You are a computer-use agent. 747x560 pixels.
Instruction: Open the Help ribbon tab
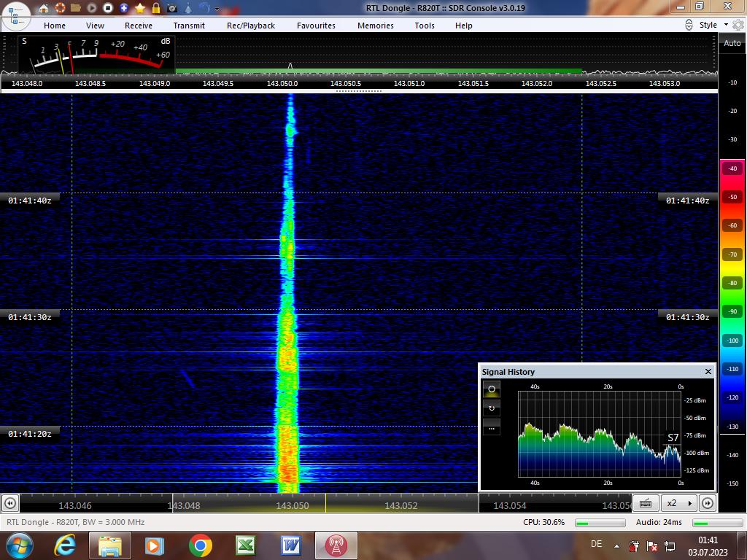tap(463, 26)
